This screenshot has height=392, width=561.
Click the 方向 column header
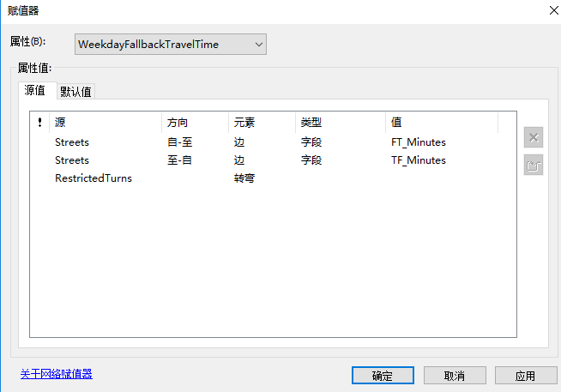pyautogui.click(x=195, y=123)
